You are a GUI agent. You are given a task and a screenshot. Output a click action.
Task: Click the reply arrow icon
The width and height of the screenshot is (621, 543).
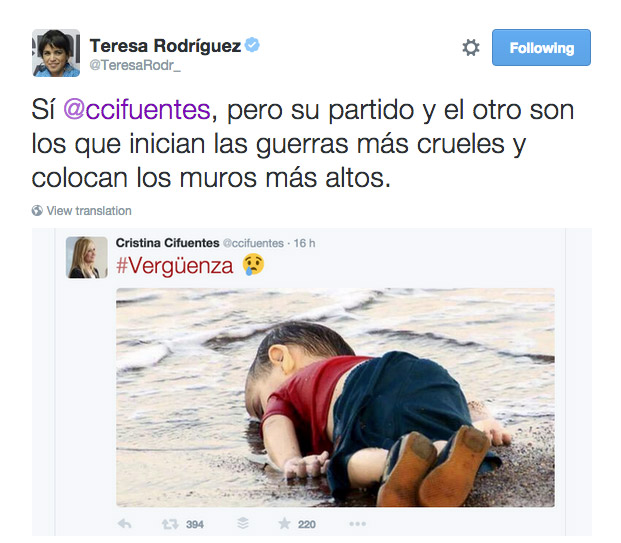(125, 524)
